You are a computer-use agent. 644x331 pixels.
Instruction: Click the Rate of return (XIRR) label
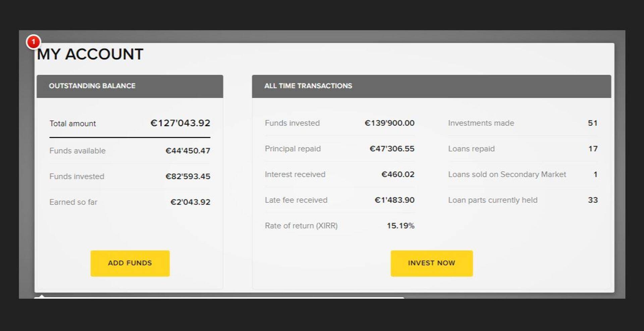(301, 226)
